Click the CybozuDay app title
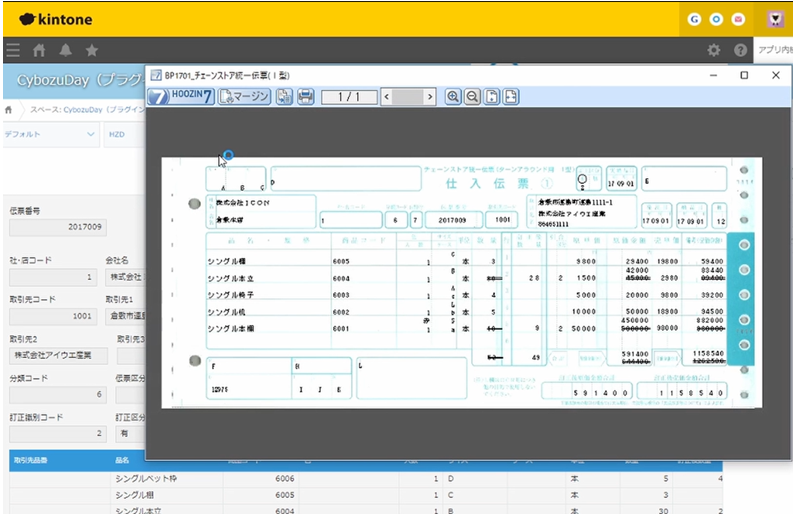 pos(80,80)
